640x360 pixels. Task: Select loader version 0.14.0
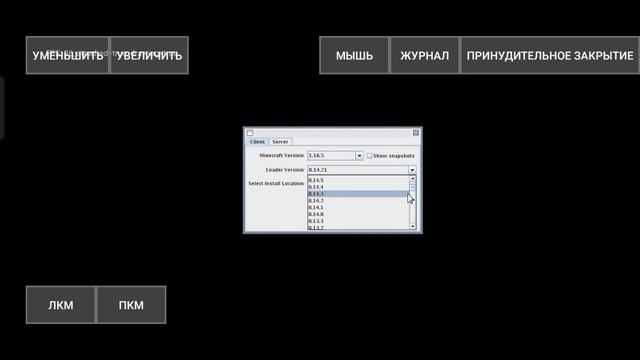click(358, 214)
